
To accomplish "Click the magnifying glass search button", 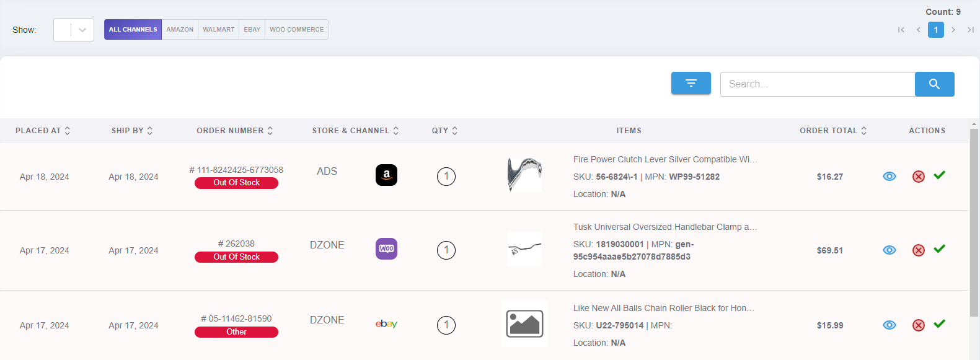I will coord(934,84).
